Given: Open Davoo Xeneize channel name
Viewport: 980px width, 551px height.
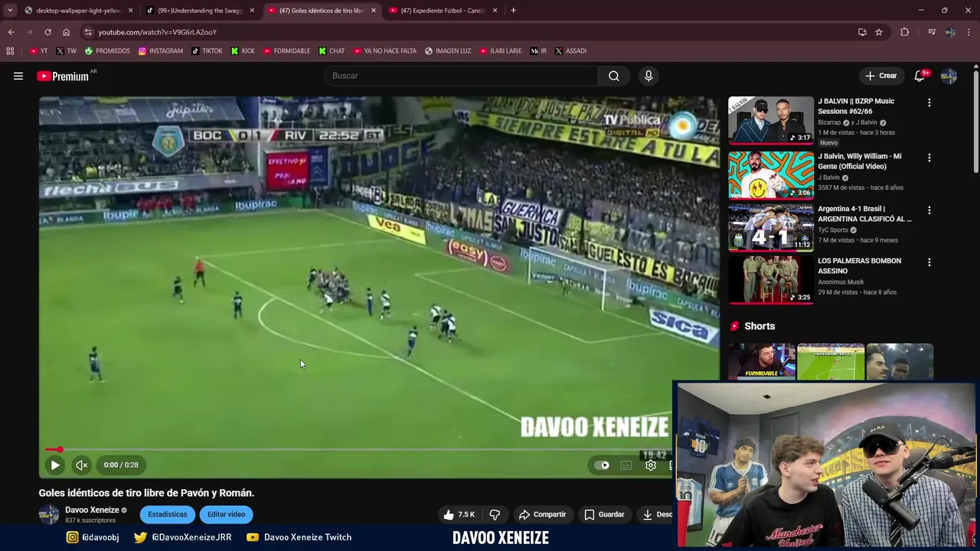Looking at the screenshot, I should click(92, 510).
